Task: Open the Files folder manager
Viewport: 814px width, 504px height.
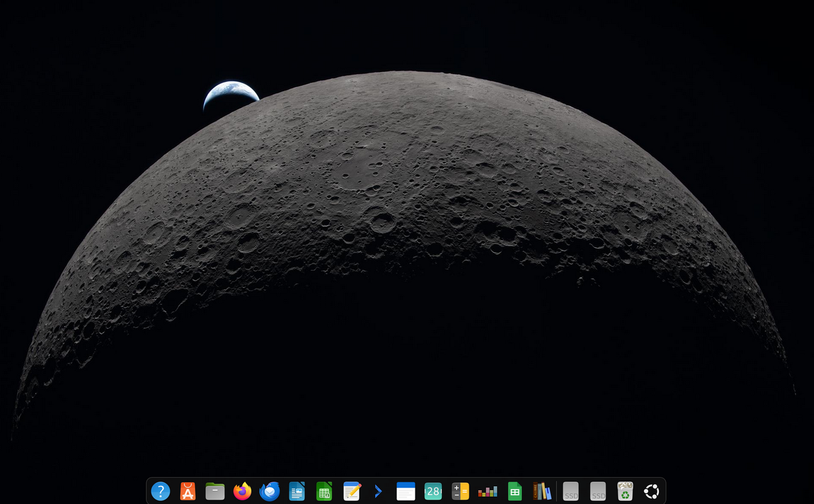Action: pyautogui.click(x=215, y=491)
